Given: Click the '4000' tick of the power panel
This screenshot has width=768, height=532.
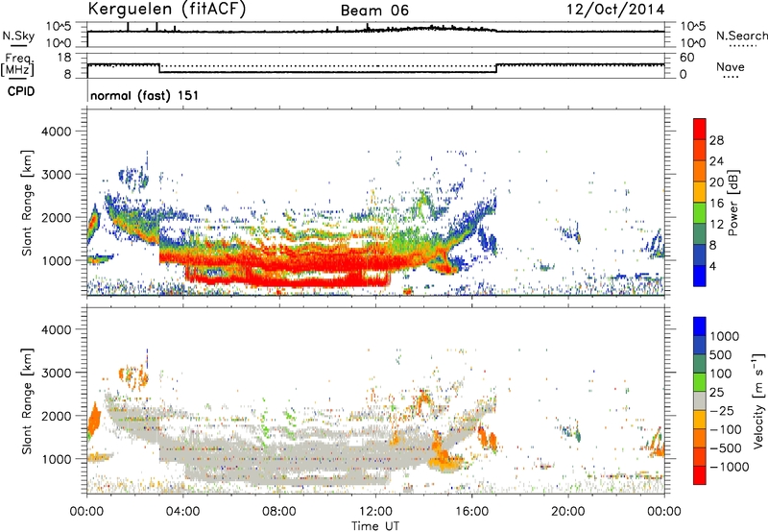Looking at the screenshot, I should pos(56,132).
